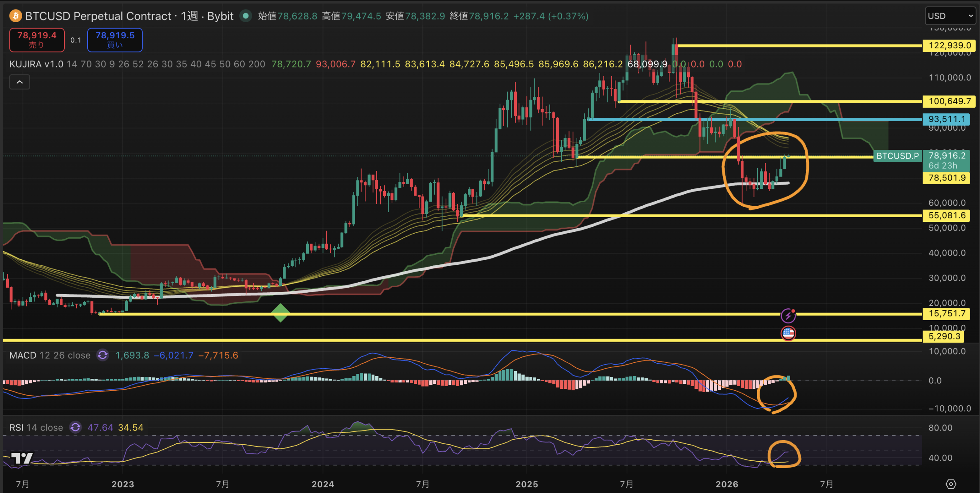
Task: Open the USD currency dropdown
Action: (950, 16)
